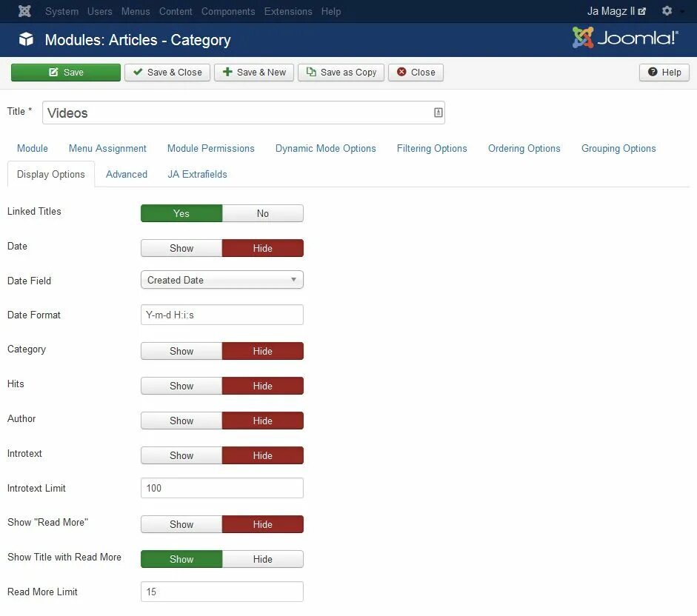Click the Title input field
This screenshot has width=697, height=616.
click(x=244, y=113)
